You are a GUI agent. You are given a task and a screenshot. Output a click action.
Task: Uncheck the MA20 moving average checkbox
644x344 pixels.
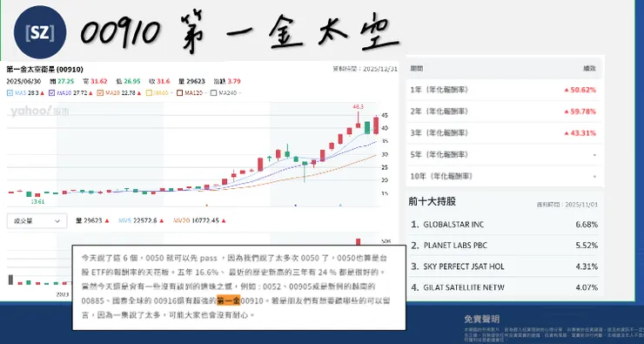point(100,93)
